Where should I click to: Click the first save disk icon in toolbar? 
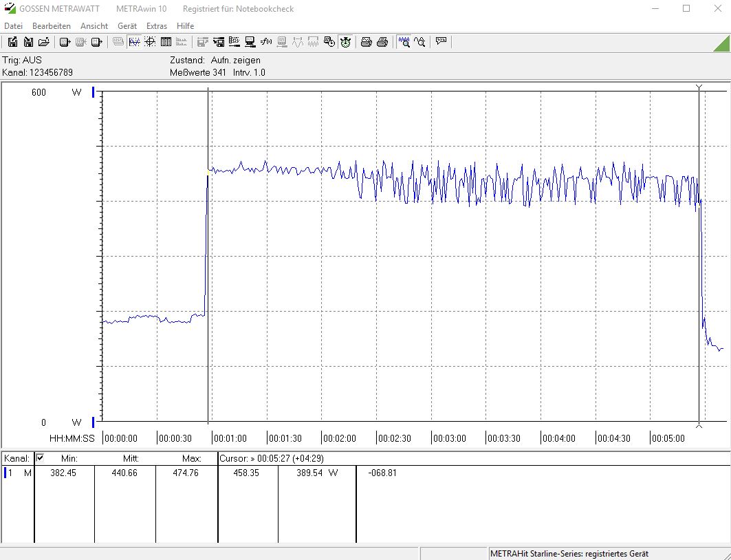point(13,42)
